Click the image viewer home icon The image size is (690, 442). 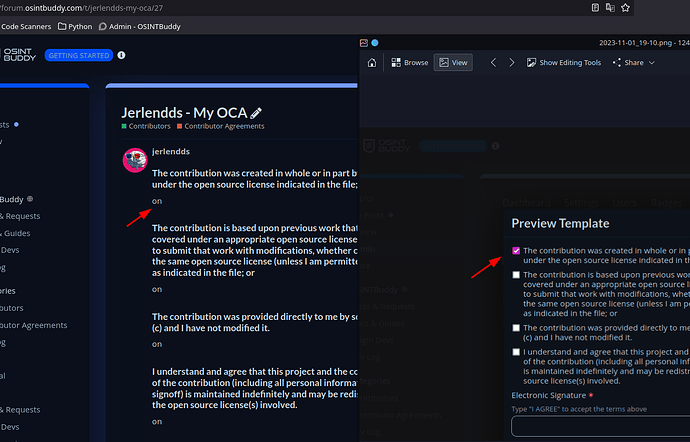tap(372, 63)
